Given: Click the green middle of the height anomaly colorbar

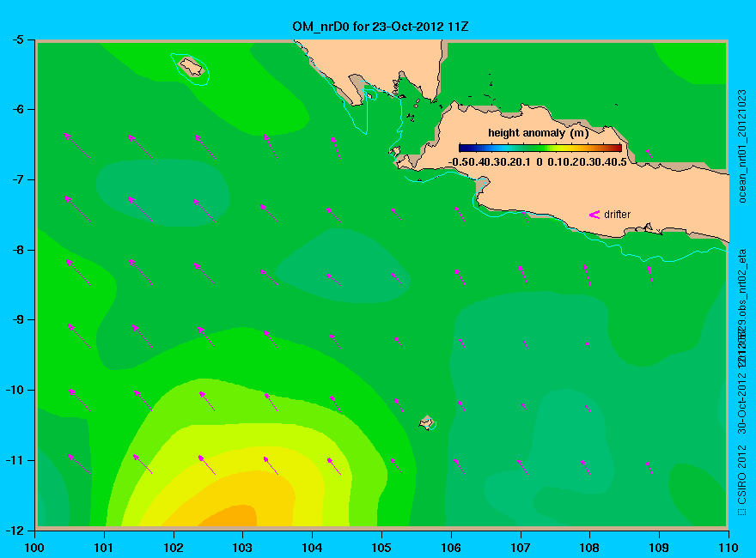Looking at the screenshot, I should [x=540, y=148].
